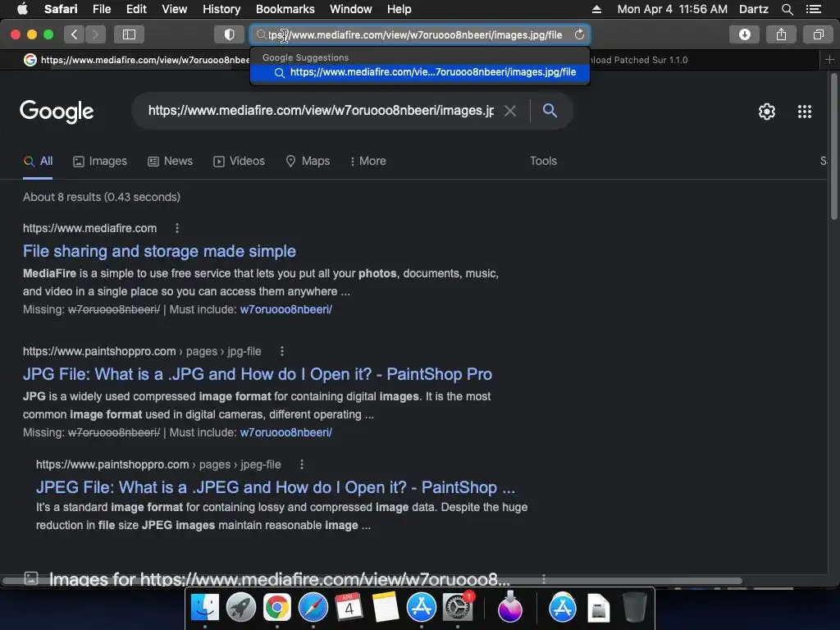
Task: Open System Preferences from the Dock
Action: coord(458,607)
